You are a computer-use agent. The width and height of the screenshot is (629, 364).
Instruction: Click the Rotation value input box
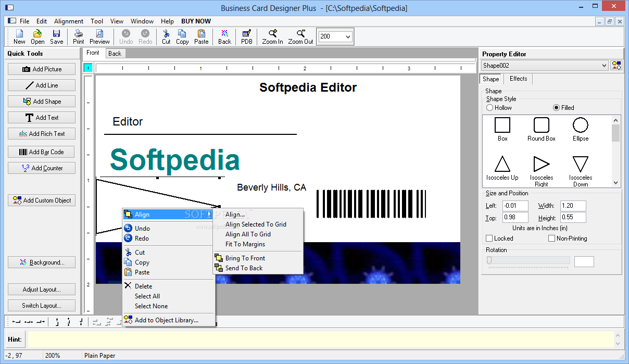pyautogui.click(x=584, y=262)
